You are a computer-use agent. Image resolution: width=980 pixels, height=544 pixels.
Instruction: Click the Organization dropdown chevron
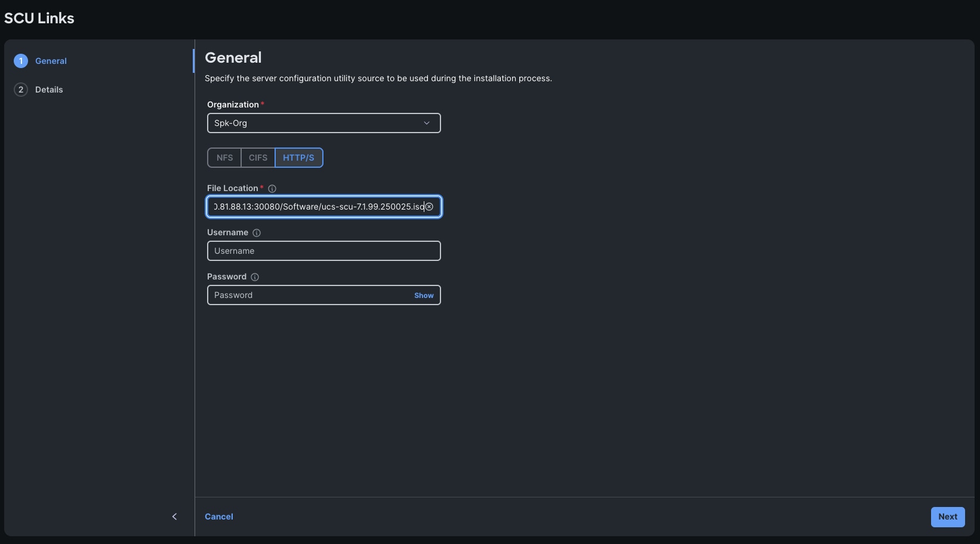(427, 123)
